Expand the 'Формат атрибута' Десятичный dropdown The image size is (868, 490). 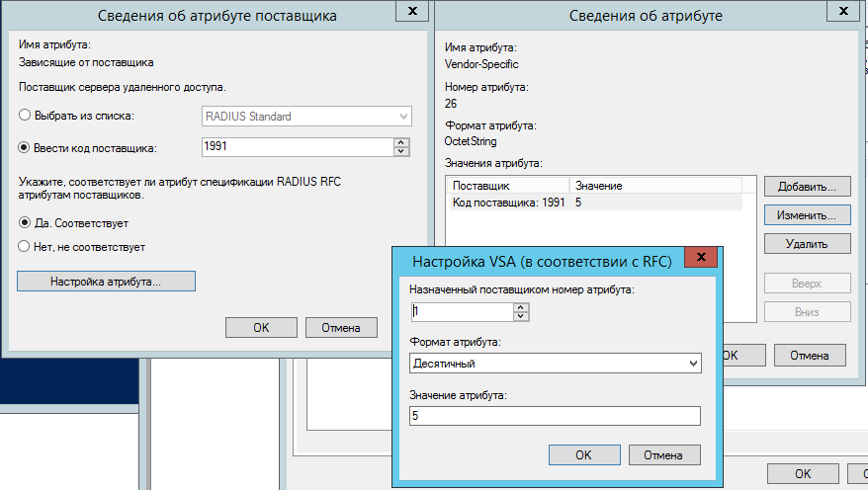(555, 364)
